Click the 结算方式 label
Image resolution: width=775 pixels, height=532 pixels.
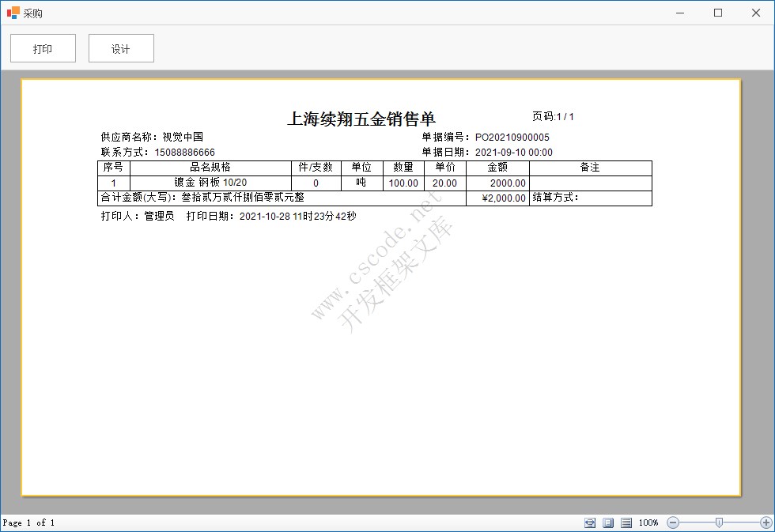click(x=555, y=197)
